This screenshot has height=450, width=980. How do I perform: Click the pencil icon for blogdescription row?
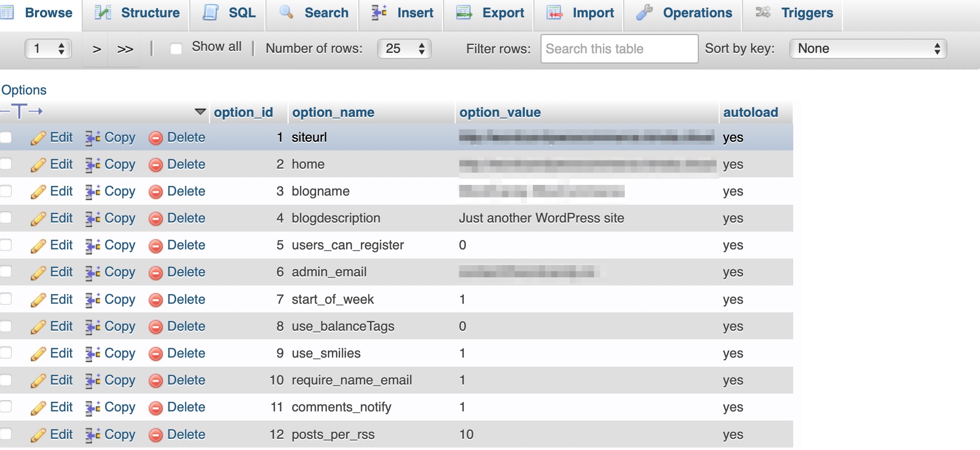pyautogui.click(x=38, y=219)
